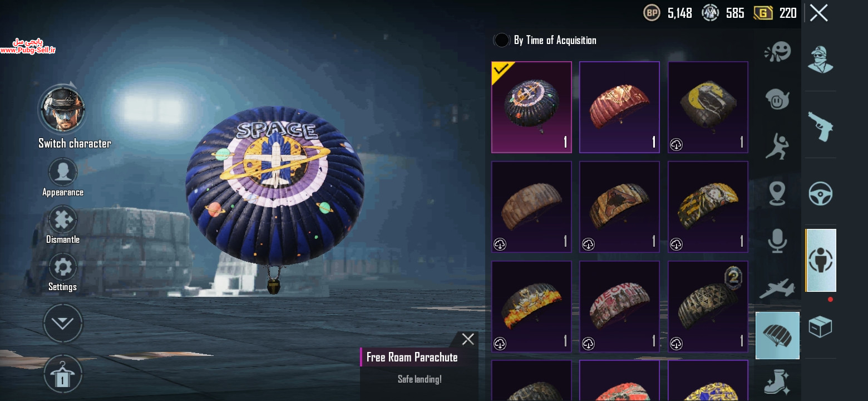The width and height of the screenshot is (868, 401).
Task: Open the vehicles steering wheel category
Action: [820, 194]
